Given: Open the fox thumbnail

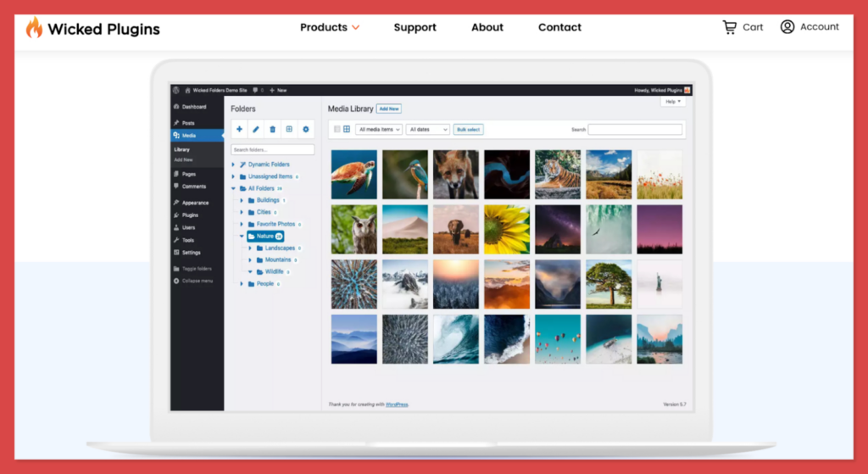Looking at the screenshot, I should (x=456, y=175).
